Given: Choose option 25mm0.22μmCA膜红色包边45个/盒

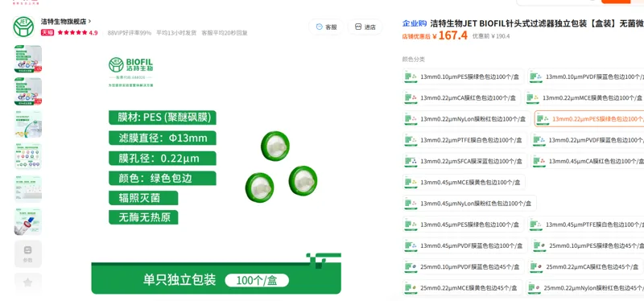Looking at the screenshot, I should click(x=586, y=266).
